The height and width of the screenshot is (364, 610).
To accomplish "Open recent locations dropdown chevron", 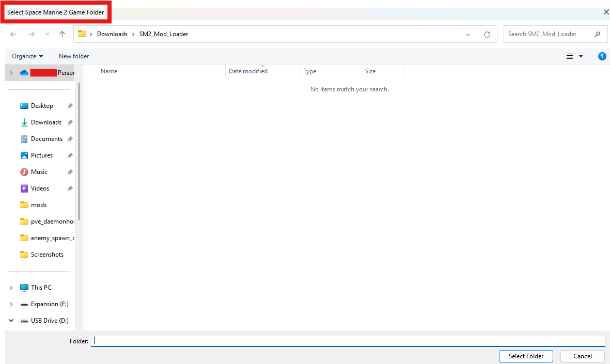I will point(47,34).
